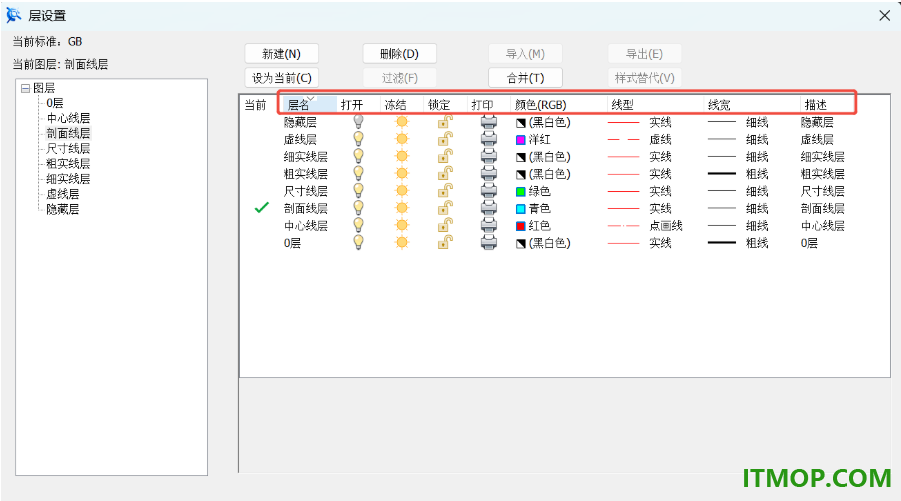Toggle light bulb for 细实线层 row
Viewport: 901px width, 501px height.
pos(358,156)
